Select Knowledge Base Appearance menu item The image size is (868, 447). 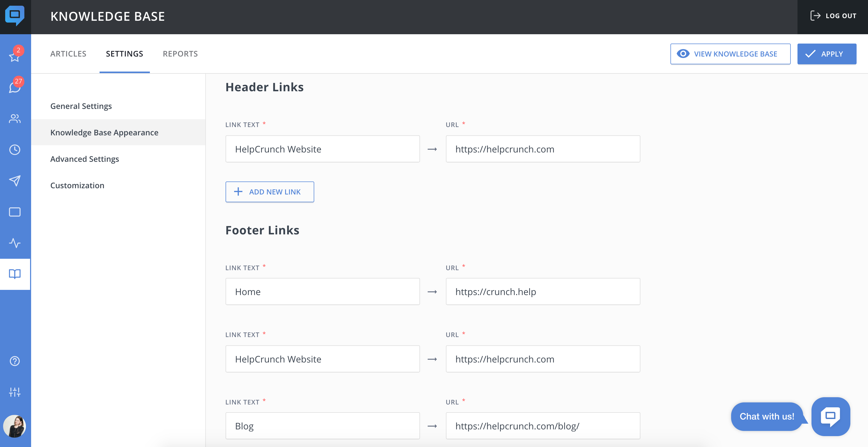point(118,132)
